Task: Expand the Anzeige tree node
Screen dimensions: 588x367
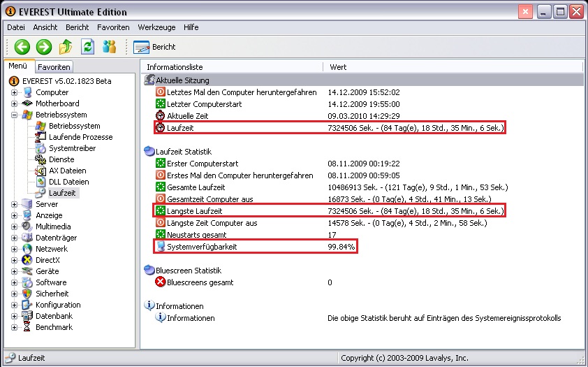Action: pyautogui.click(x=14, y=215)
